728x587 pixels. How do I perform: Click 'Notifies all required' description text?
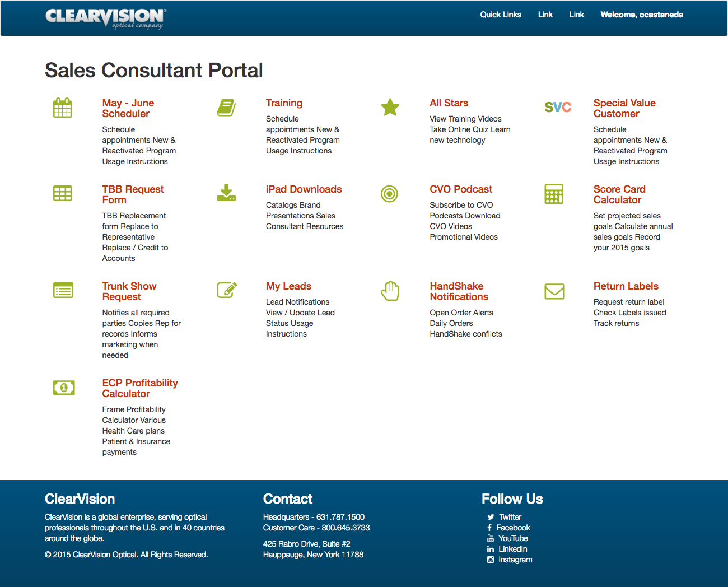(x=136, y=313)
